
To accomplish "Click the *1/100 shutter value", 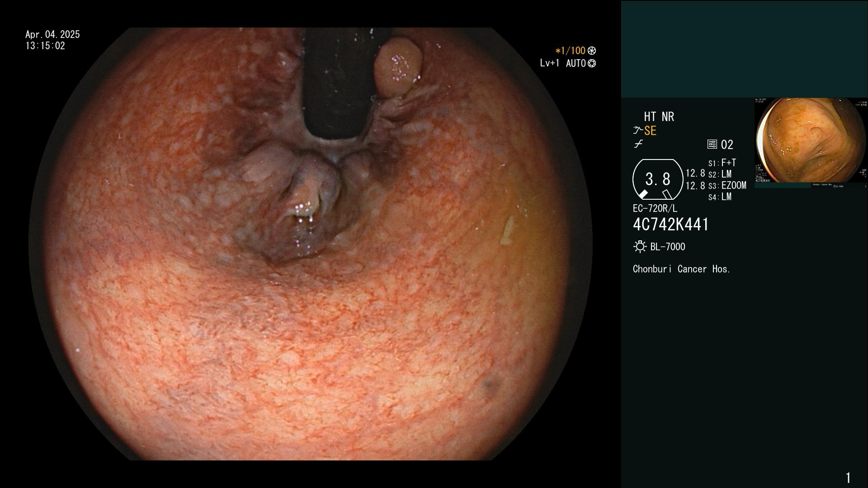I will 571,51.
